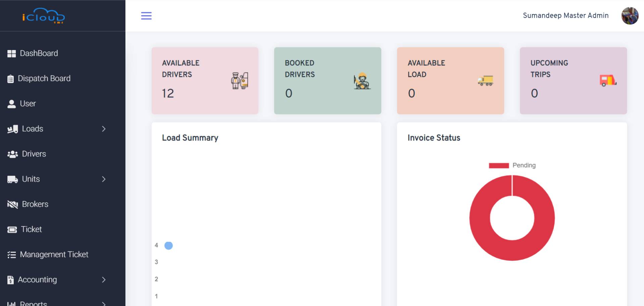Click the Invoice Status heading
Viewport: 644px width, 306px height.
(434, 138)
